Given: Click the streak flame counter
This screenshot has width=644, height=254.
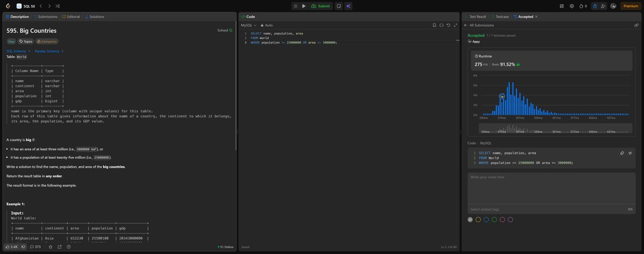Looking at the screenshot, I should tap(583, 6).
